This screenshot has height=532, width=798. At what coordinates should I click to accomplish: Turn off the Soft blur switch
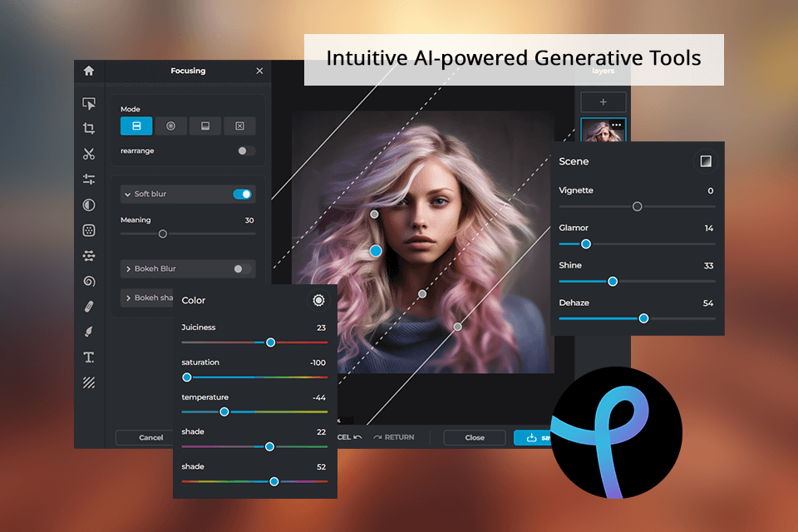242,194
